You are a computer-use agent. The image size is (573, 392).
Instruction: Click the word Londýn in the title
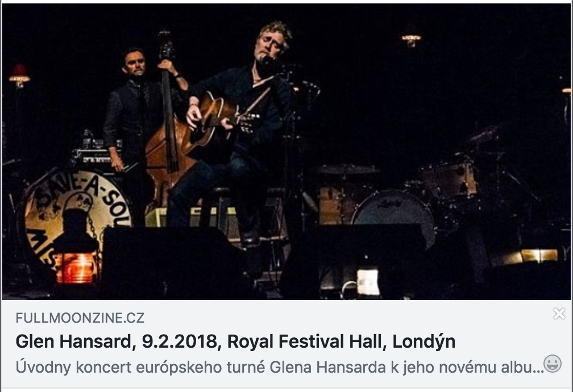pyautogui.click(x=424, y=341)
